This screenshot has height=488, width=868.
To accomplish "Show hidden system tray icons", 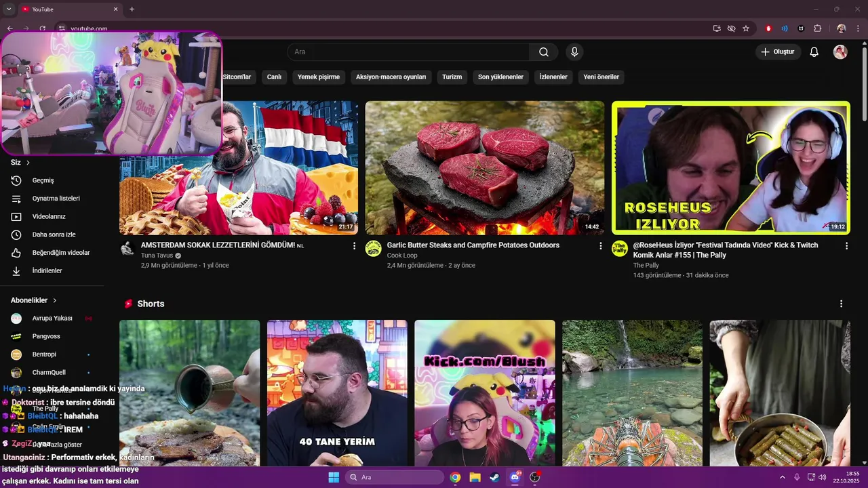I will tap(783, 477).
